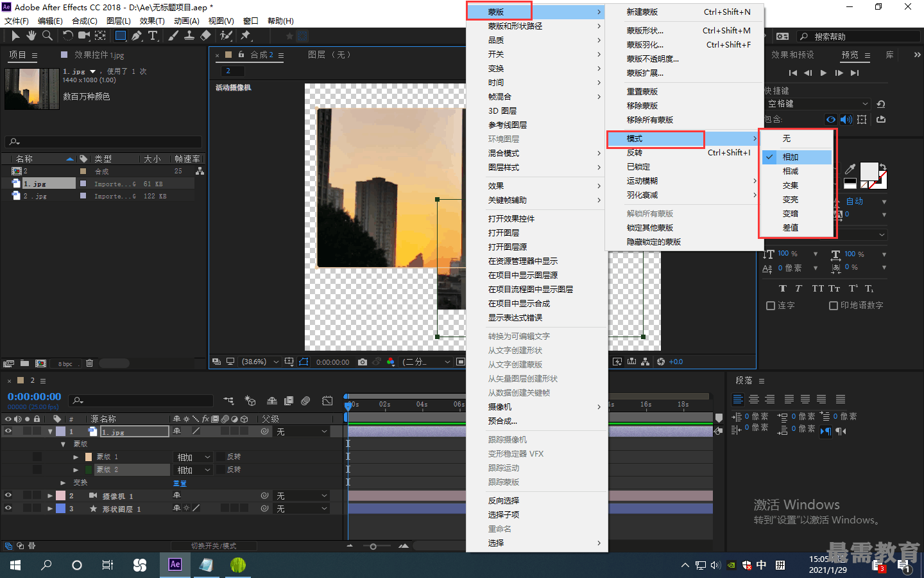Screen dimensions: 924x578
Task: Enable motion blur icon in timeline
Action: 305,401
